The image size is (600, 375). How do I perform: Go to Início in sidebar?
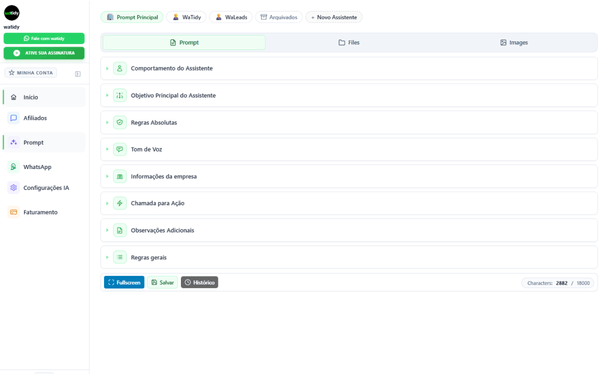click(44, 97)
